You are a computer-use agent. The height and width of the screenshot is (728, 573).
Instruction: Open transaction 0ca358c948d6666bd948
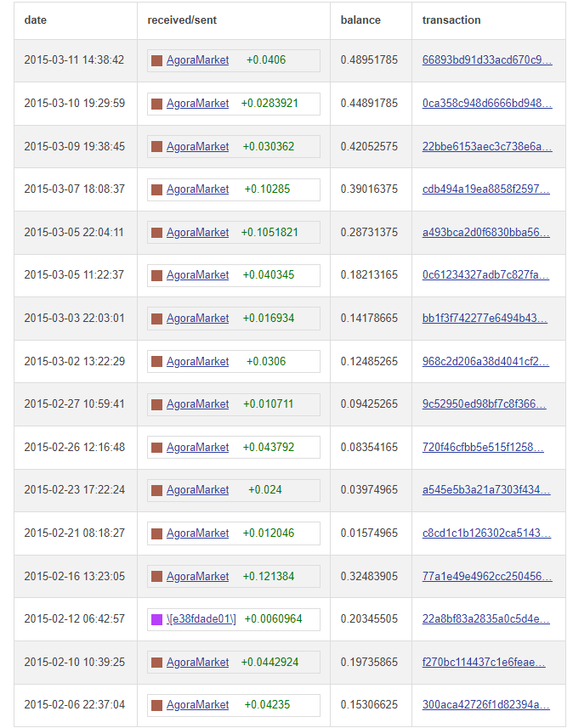point(487,103)
